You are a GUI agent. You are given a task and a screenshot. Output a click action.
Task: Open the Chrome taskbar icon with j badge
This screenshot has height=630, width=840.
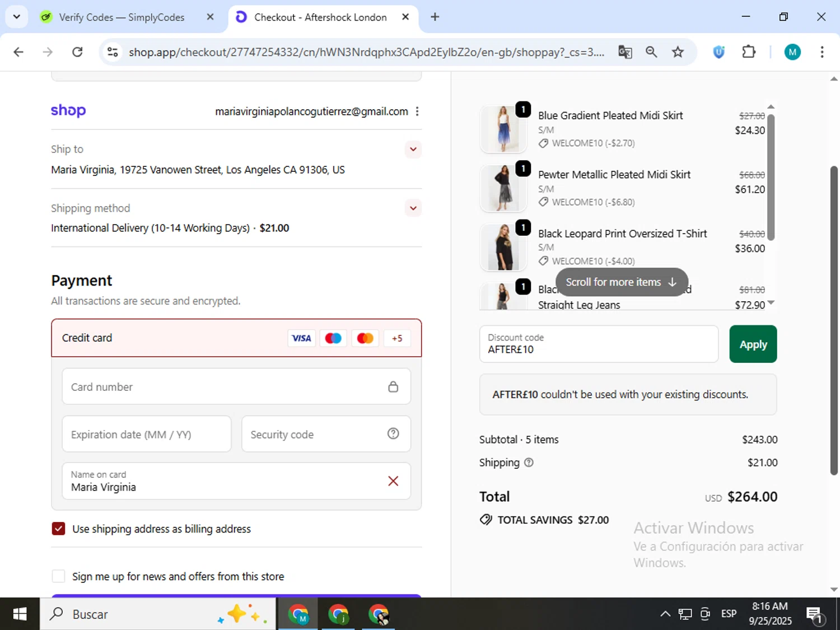point(338,614)
